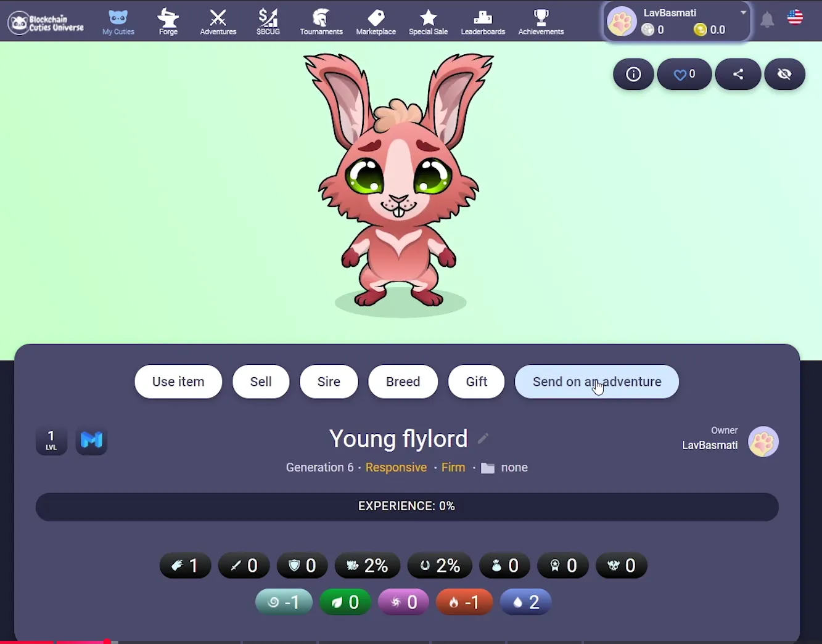This screenshot has width=822, height=644.
Task: Click the Generation 6 text
Action: (320, 468)
